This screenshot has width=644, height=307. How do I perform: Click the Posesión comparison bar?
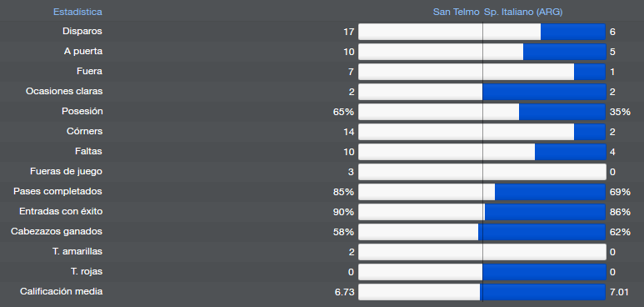tap(482, 112)
